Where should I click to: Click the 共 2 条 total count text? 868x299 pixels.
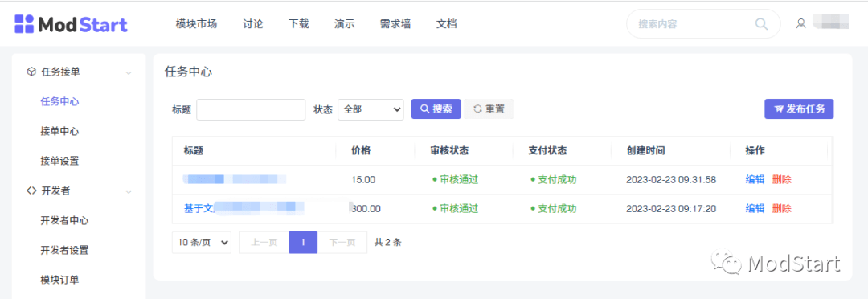pyautogui.click(x=387, y=243)
